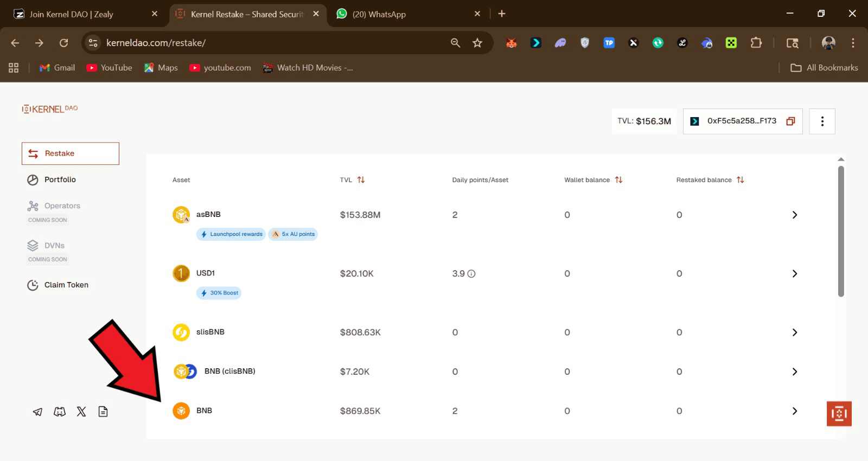Switch to the Join Kernel DAO Zealy tab
This screenshot has height=461, width=868.
coord(71,14)
